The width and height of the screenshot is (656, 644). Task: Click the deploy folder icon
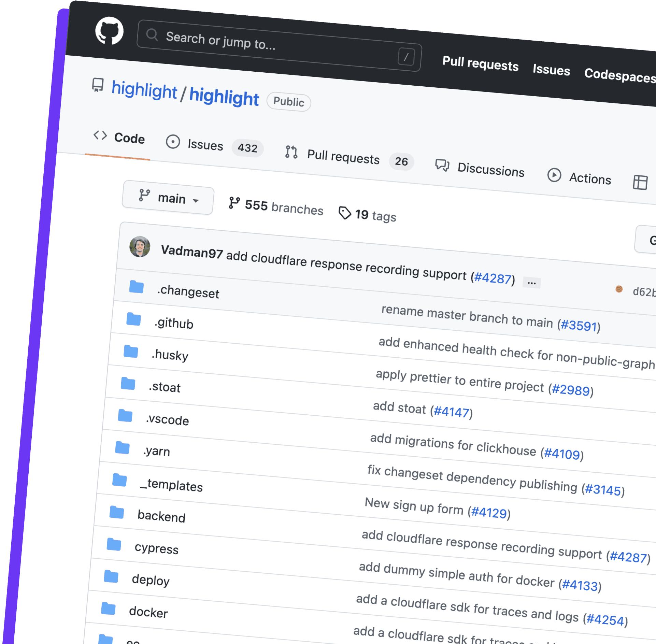(111, 576)
